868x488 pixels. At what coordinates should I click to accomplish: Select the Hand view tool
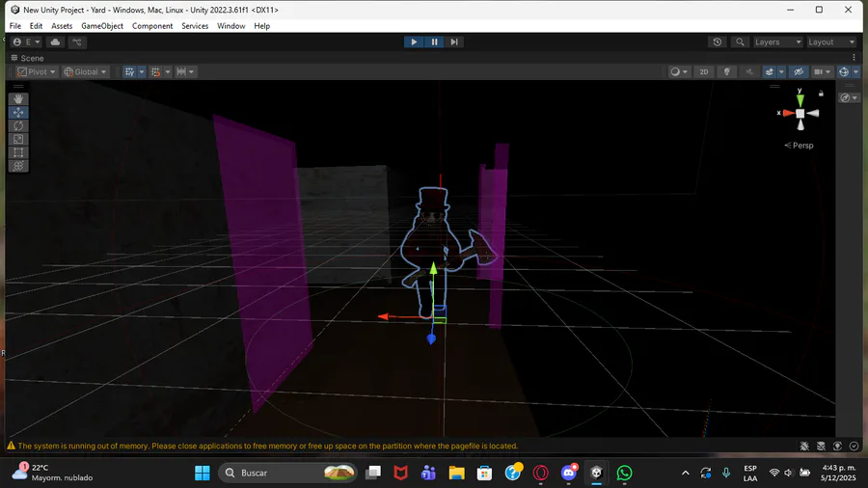(x=18, y=99)
